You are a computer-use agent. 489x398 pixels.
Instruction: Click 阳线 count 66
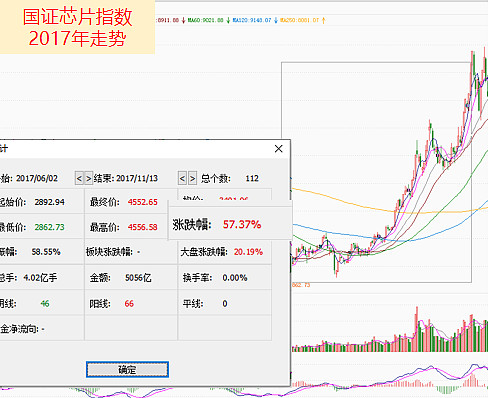tap(129, 304)
